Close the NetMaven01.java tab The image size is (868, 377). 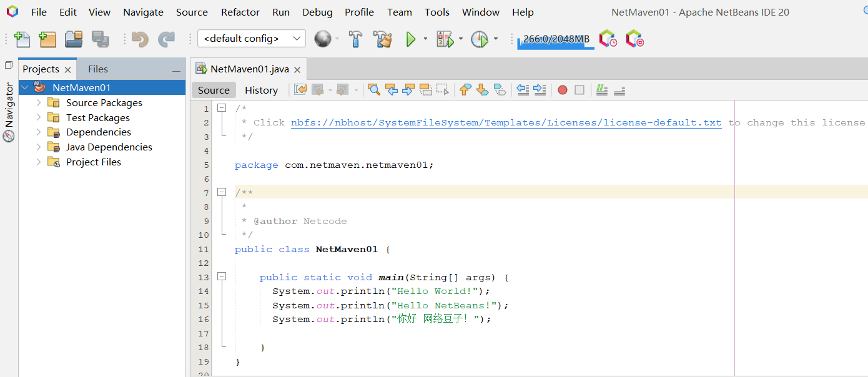pos(297,70)
